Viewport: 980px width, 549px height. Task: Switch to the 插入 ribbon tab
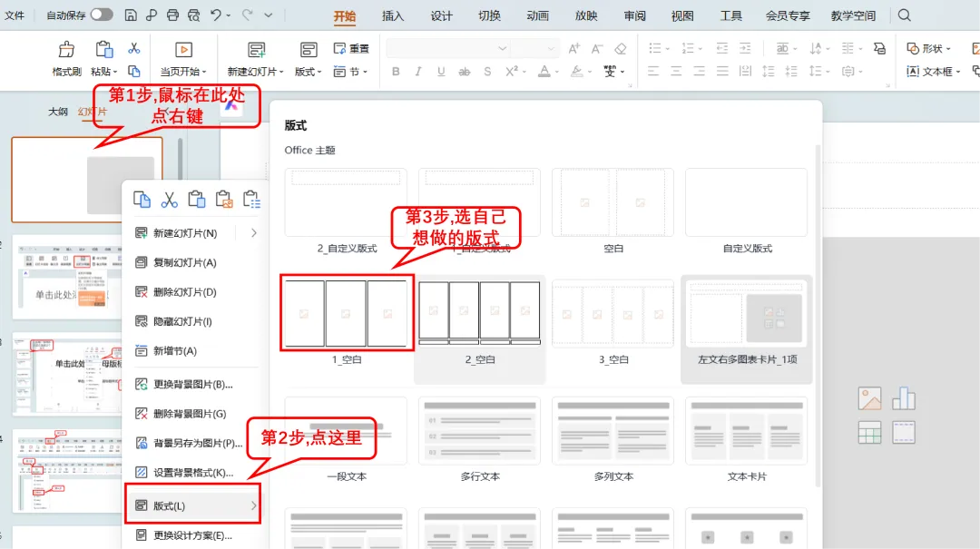[x=393, y=15]
